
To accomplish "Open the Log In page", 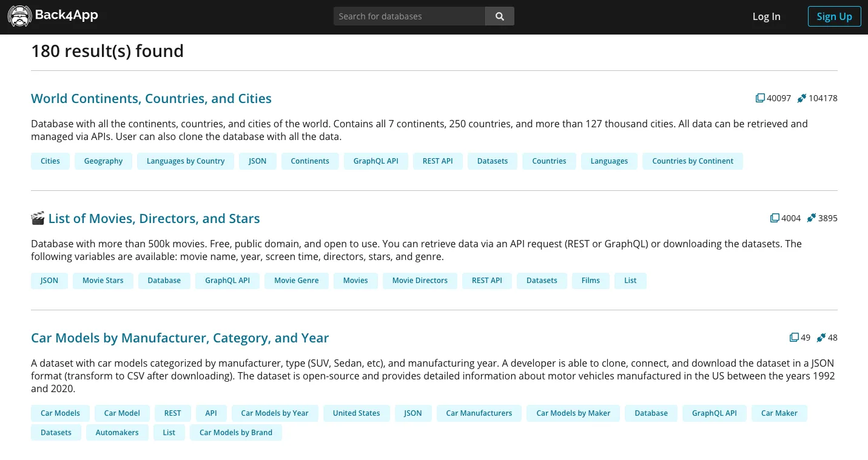I will [766, 16].
